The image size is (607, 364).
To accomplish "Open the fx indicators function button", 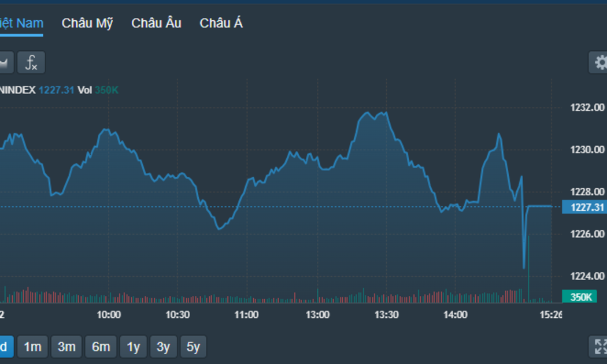I will coord(31,62).
